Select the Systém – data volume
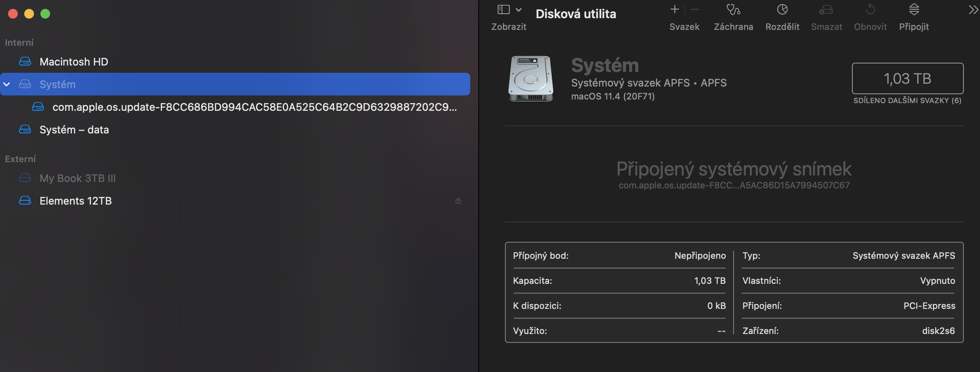The height and width of the screenshot is (372, 980). [74, 130]
